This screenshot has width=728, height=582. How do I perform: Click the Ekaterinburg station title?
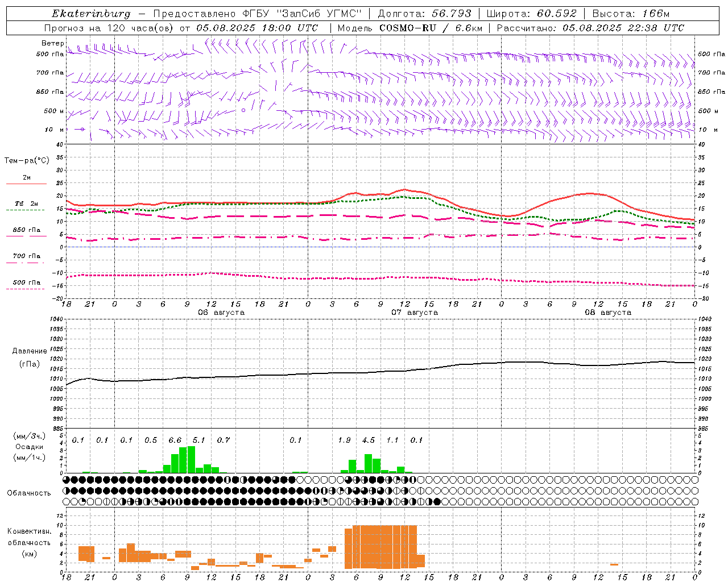(91, 14)
